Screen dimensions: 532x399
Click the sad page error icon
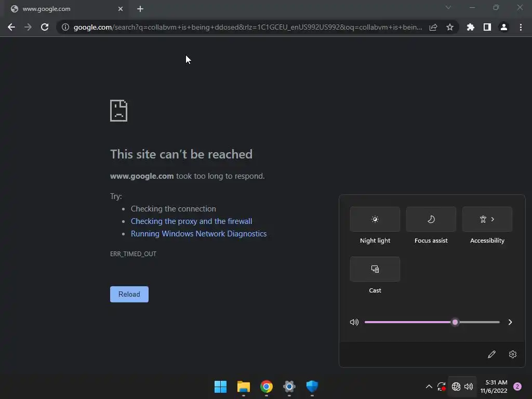(119, 111)
